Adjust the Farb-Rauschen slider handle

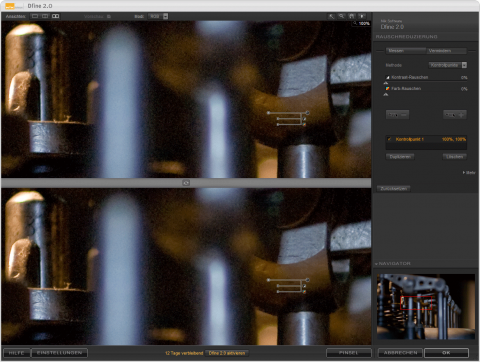(386, 95)
